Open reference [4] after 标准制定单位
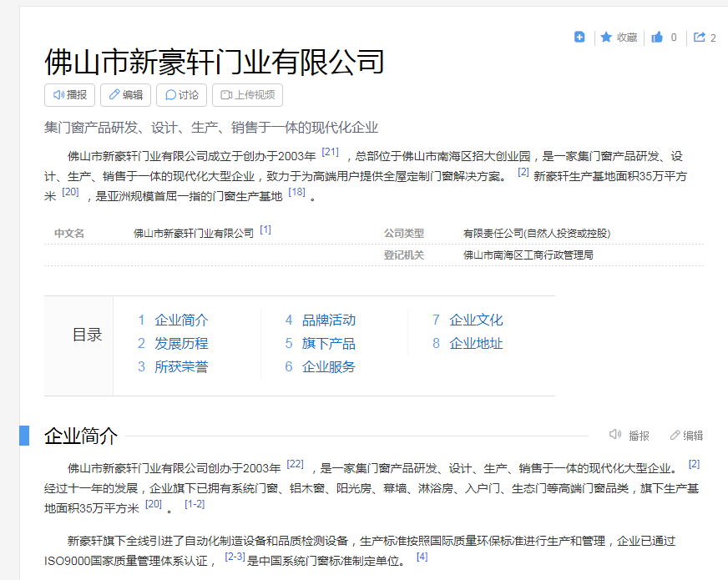728x580 pixels. tap(422, 557)
